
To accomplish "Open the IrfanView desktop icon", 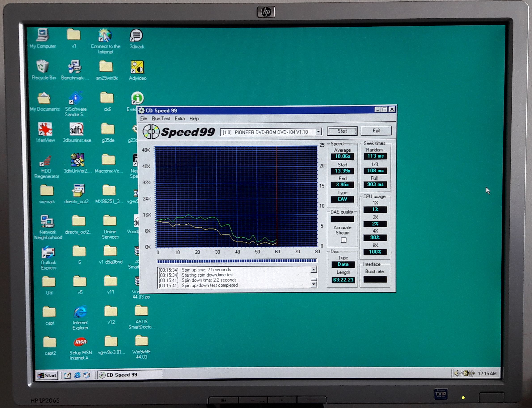I will point(45,129).
